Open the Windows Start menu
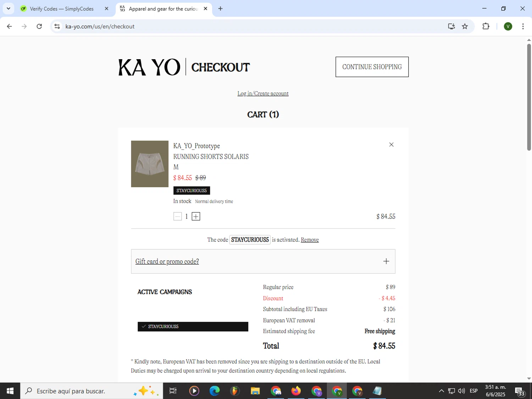The height and width of the screenshot is (399, 532). coord(10,391)
